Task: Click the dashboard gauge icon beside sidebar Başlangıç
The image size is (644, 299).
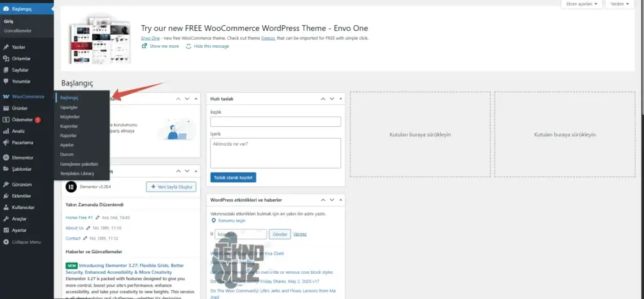Action: 6,8
